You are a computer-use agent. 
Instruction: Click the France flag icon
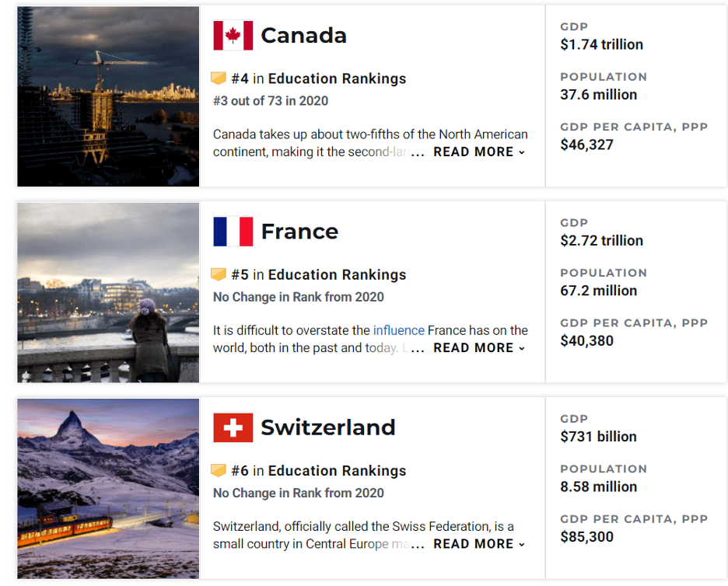click(x=233, y=232)
